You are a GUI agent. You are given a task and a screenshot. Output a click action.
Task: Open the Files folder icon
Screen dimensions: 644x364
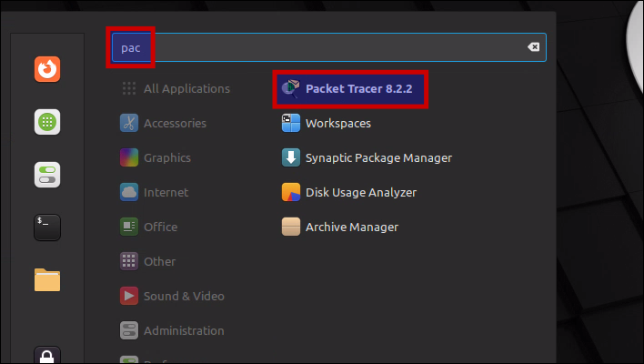(47, 279)
